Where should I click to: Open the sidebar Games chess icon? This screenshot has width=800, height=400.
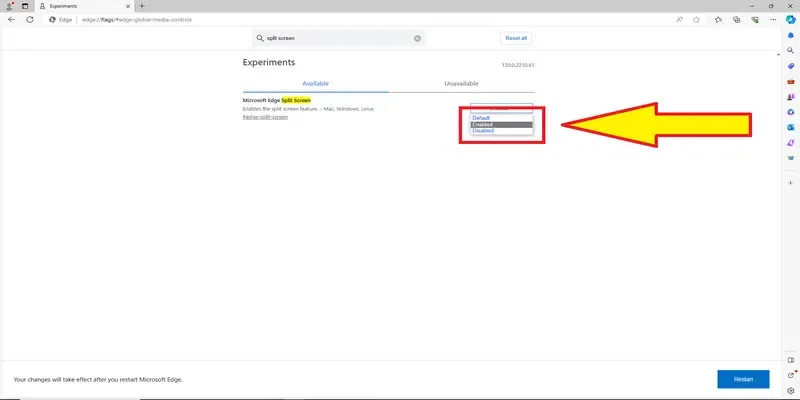791,96
